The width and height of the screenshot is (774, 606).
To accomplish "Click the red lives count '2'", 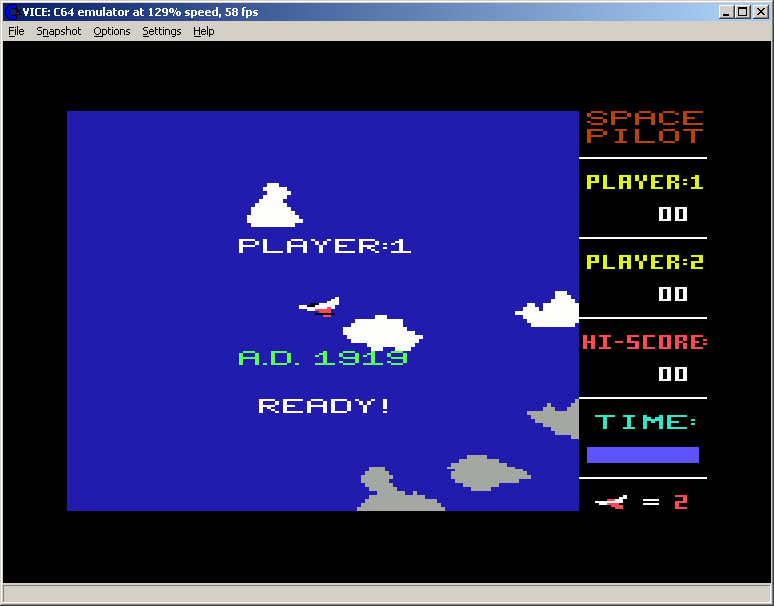I will pos(681,502).
